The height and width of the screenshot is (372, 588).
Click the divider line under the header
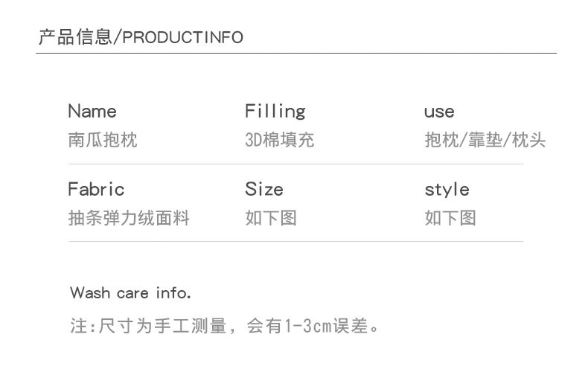(297, 54)
